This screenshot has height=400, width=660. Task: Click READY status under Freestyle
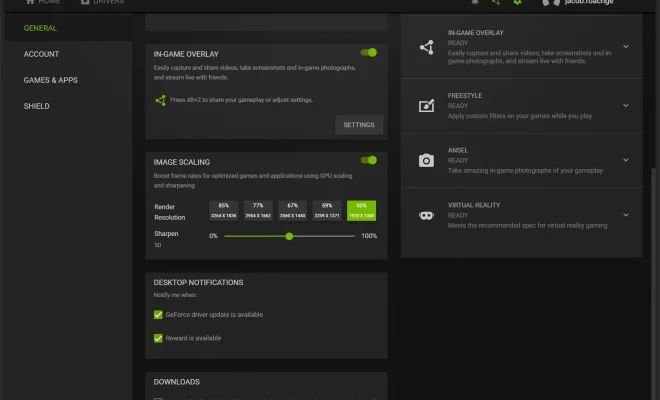(x=458, y=106)
